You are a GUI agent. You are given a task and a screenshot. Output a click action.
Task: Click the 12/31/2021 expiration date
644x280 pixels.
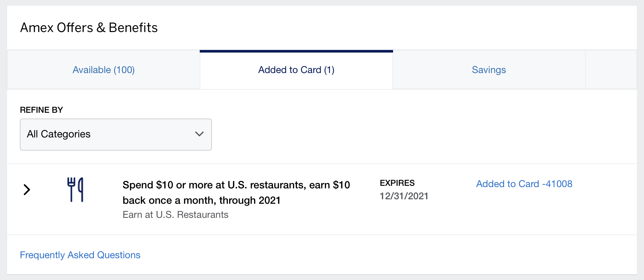pyautogui.click(x=404, y=196)
